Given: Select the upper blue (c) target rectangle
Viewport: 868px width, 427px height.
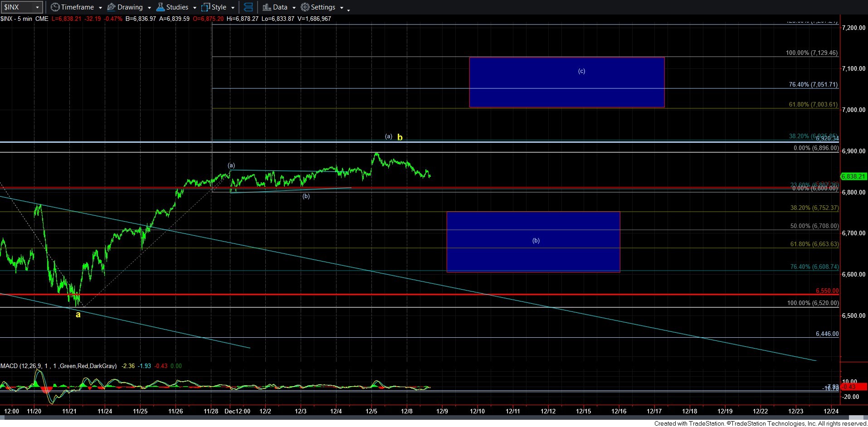Looking at the screenshot, I should click(566, 82).
